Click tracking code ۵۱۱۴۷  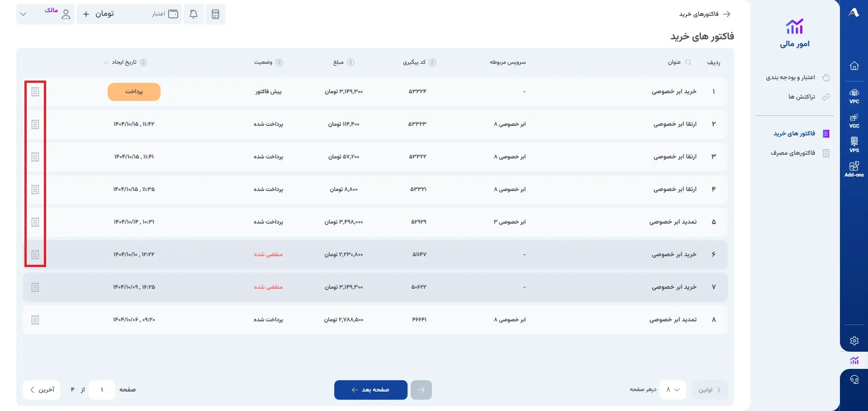pyautogui.click(x=419, y=254)
